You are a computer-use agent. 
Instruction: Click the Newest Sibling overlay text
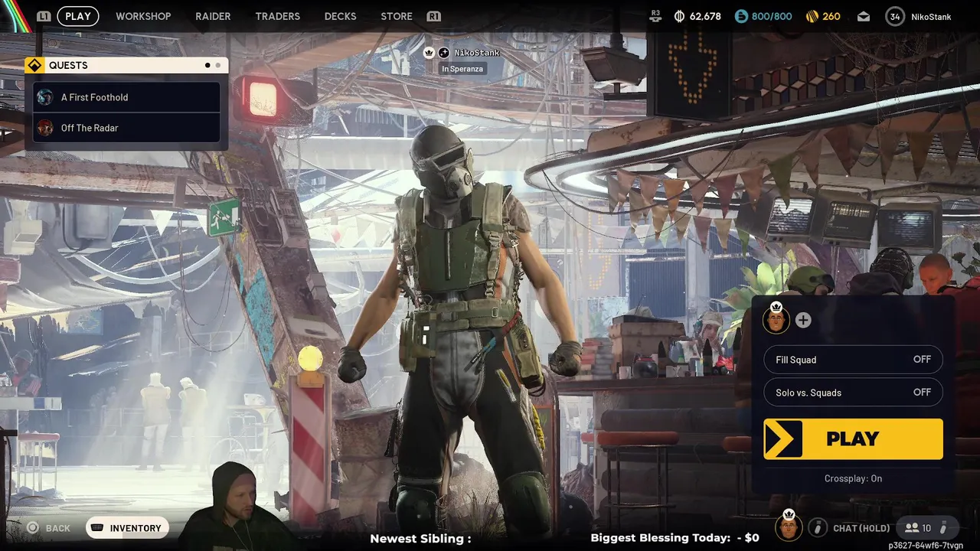click(x=420, y=538)
